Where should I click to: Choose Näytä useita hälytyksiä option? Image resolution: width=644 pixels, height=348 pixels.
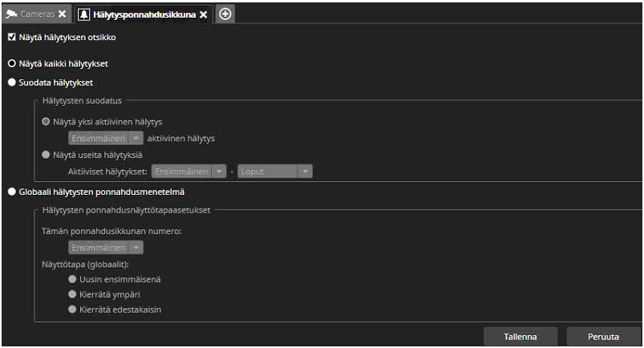pos(47,155)
